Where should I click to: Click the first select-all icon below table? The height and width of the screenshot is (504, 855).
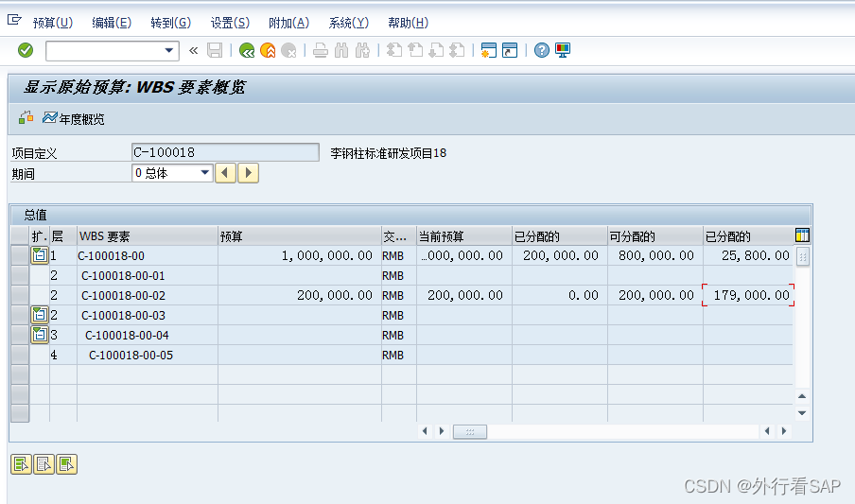click(20, 463)
